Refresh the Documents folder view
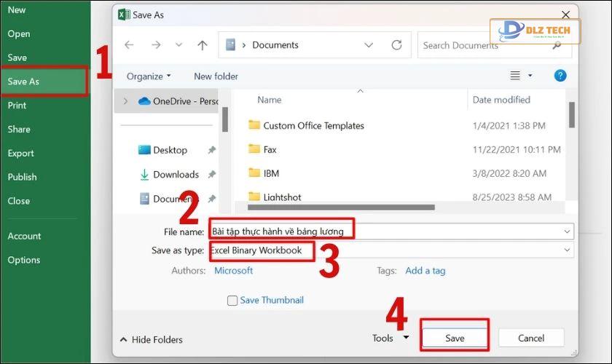Image resolution: width=612 pixels, height=364 pixels. click(x=396, y=45)
